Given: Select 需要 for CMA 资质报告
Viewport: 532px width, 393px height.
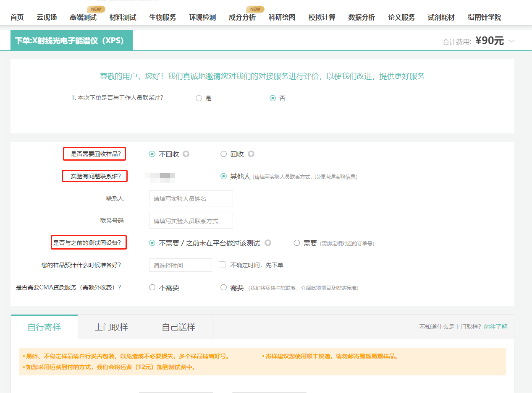Looking at the screenshot, I should (223, 287).
